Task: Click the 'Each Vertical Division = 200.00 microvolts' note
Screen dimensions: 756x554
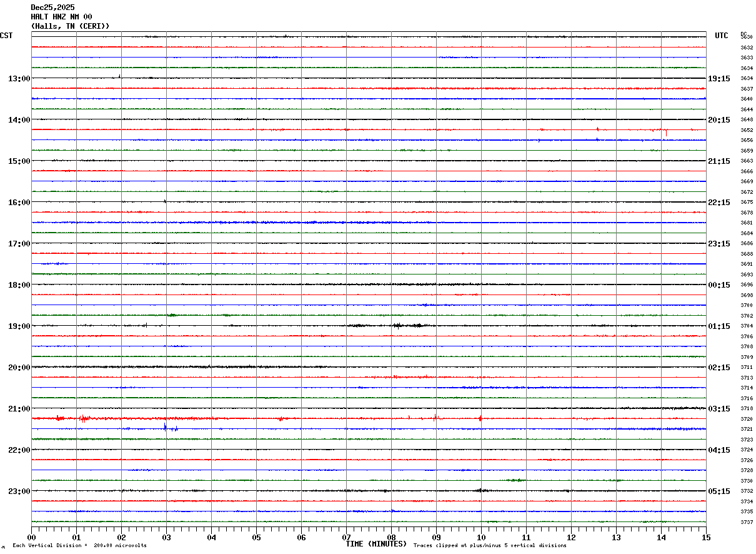Action: (79, 546)
